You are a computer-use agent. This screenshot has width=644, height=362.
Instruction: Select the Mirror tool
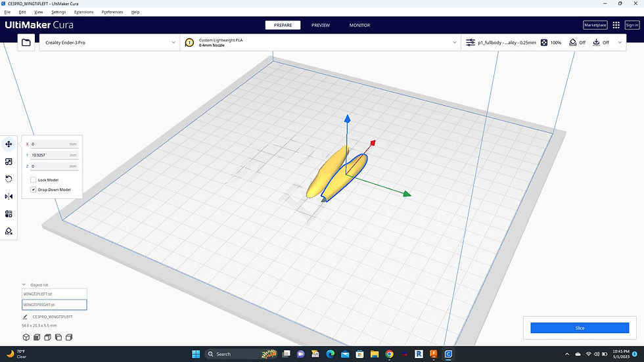click(x=9, y=196)
